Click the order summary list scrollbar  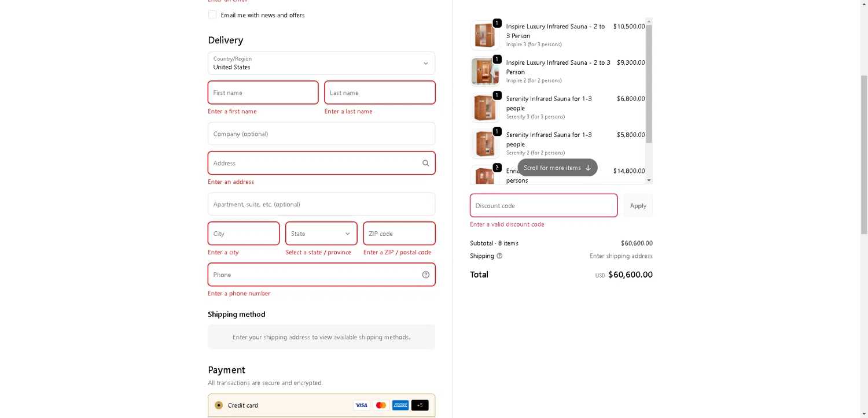649,84
